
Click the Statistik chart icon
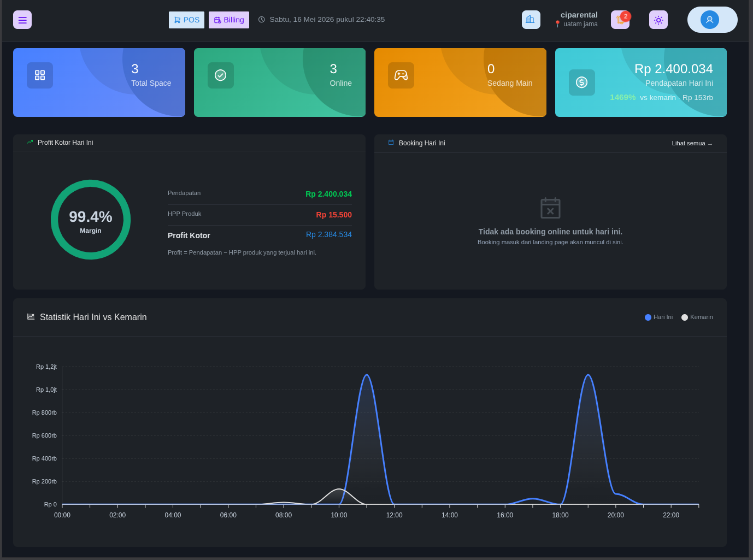[x=31, y=317]
